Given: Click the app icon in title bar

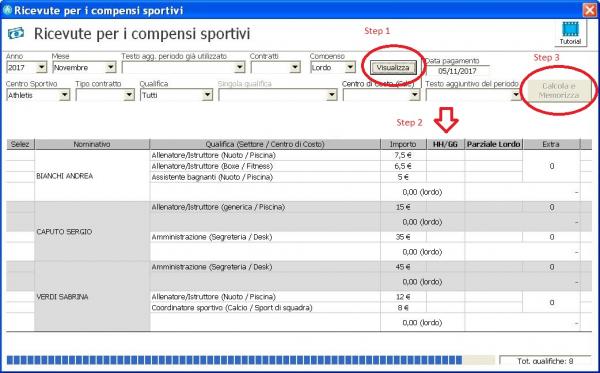Looking at the screenshot, I should [7, 10].
